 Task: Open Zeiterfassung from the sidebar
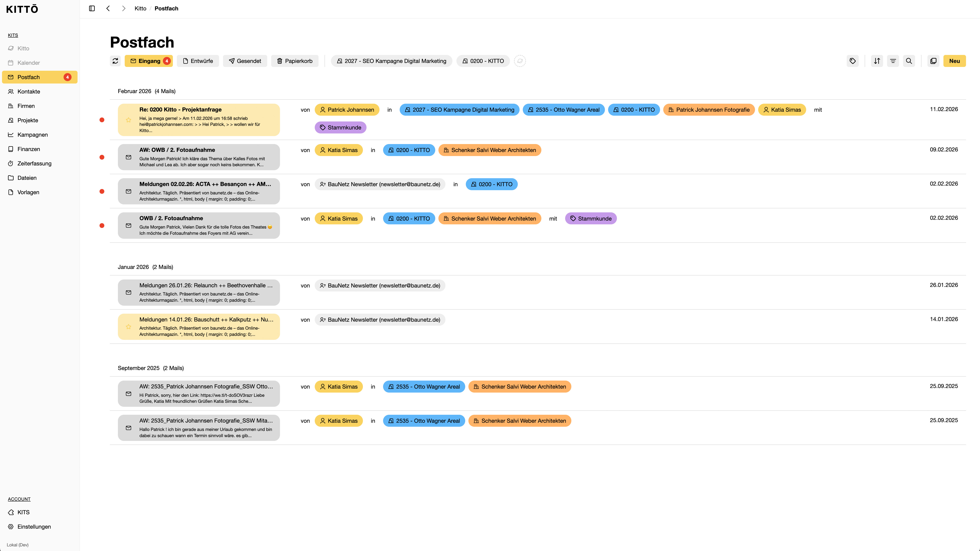34,163
